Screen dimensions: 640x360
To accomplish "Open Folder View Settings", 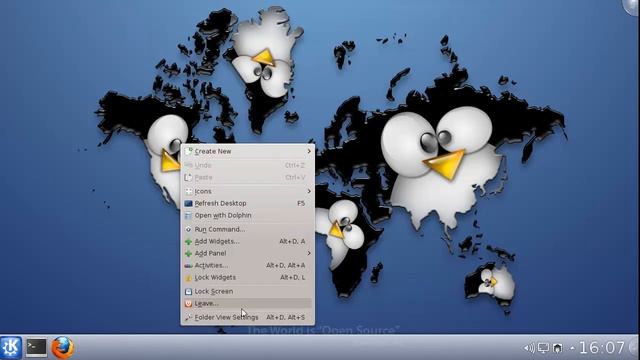I will (248, 317).
